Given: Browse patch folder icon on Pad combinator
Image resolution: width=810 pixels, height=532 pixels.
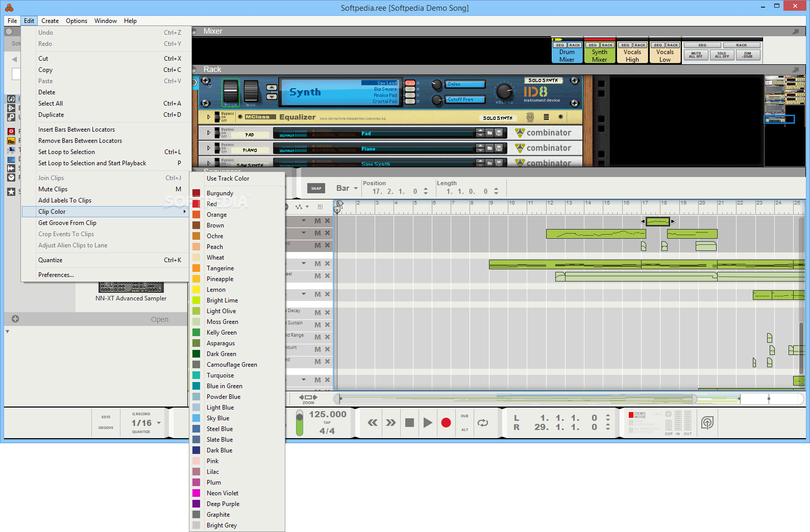Looking at the screenshot, I should click(x=489, y=133).
